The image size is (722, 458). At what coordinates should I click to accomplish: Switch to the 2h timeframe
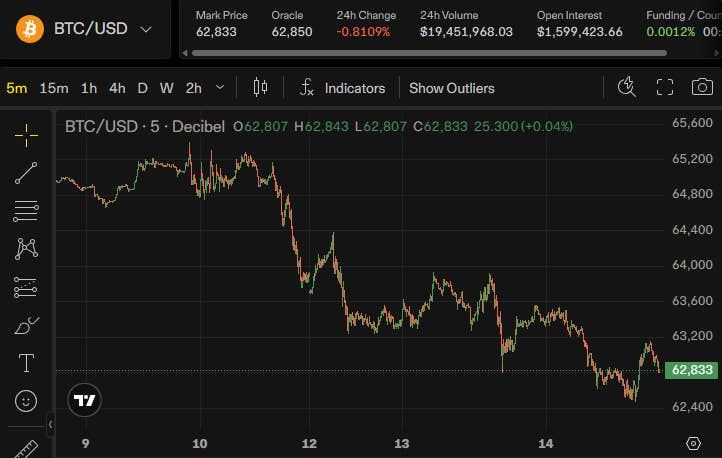(x=194, y=88)
